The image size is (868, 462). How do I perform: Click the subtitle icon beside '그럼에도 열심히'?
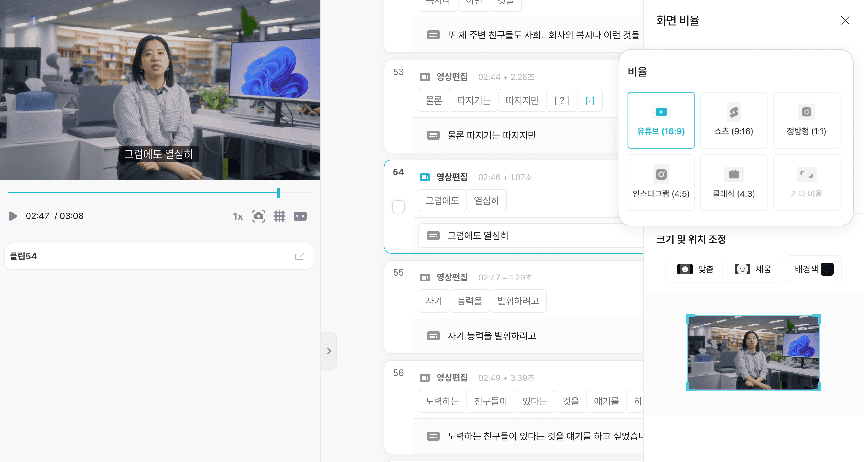coord(433,236)
